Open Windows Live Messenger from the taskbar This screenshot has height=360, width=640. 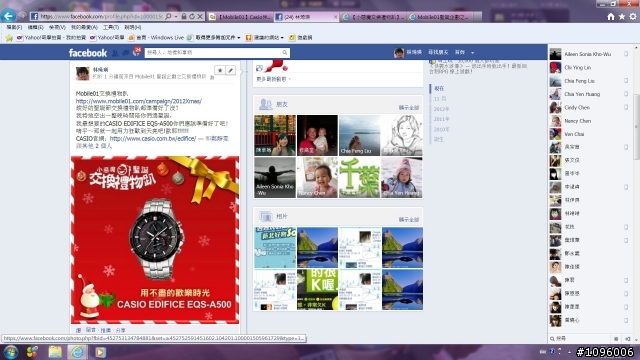click(x=32, y=351)
